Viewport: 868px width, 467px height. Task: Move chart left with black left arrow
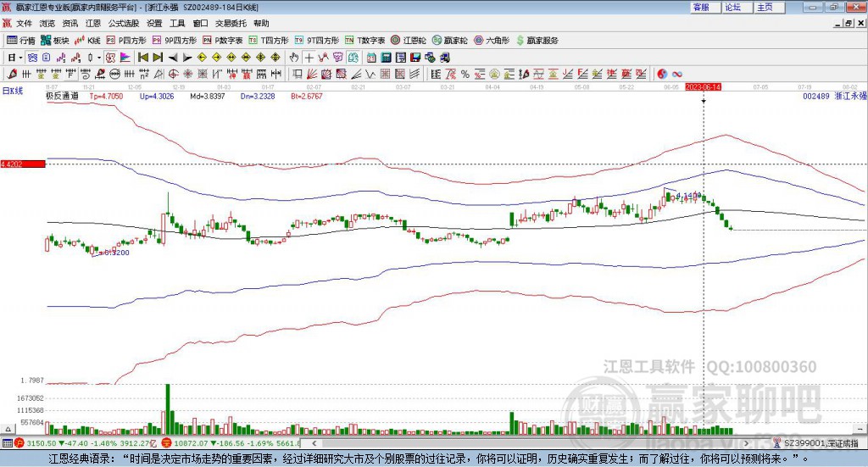point(173,58)
